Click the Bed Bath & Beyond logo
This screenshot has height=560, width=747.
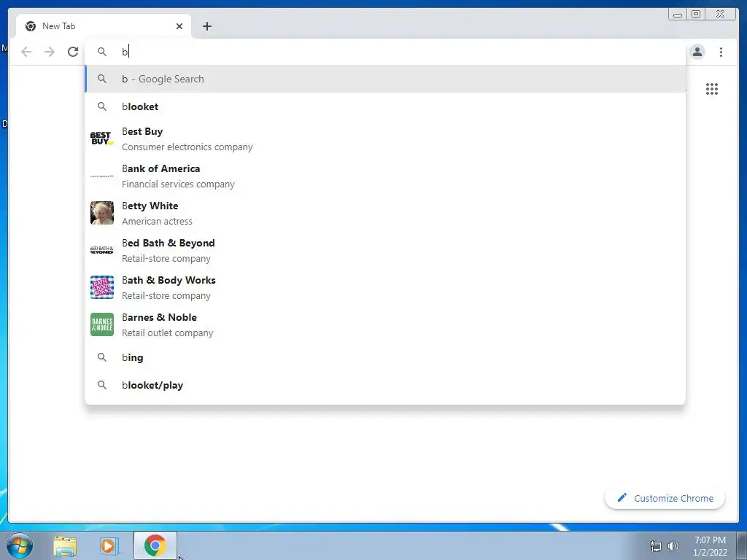pos(102,250)
